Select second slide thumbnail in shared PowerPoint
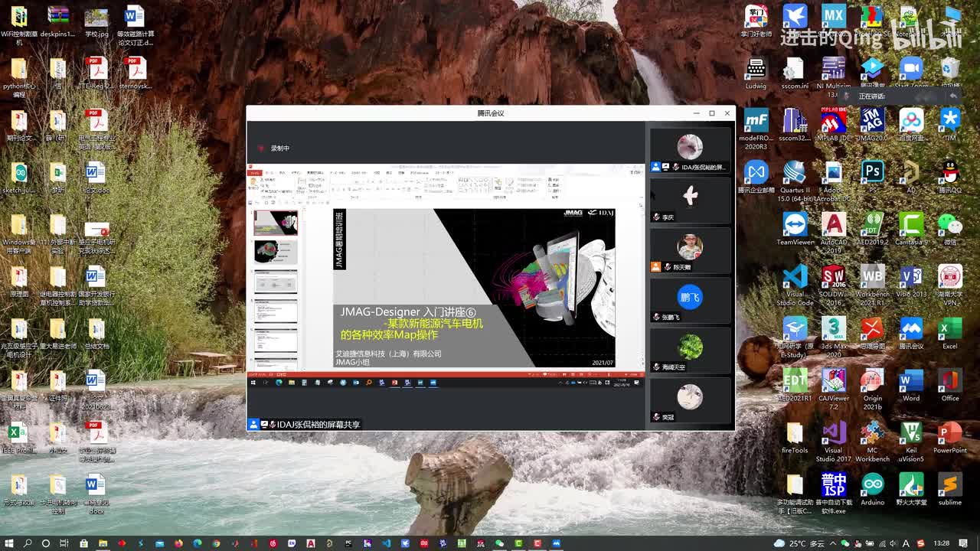Image resolution: width=980 pixels, height=551 pixels. [275, 252]
